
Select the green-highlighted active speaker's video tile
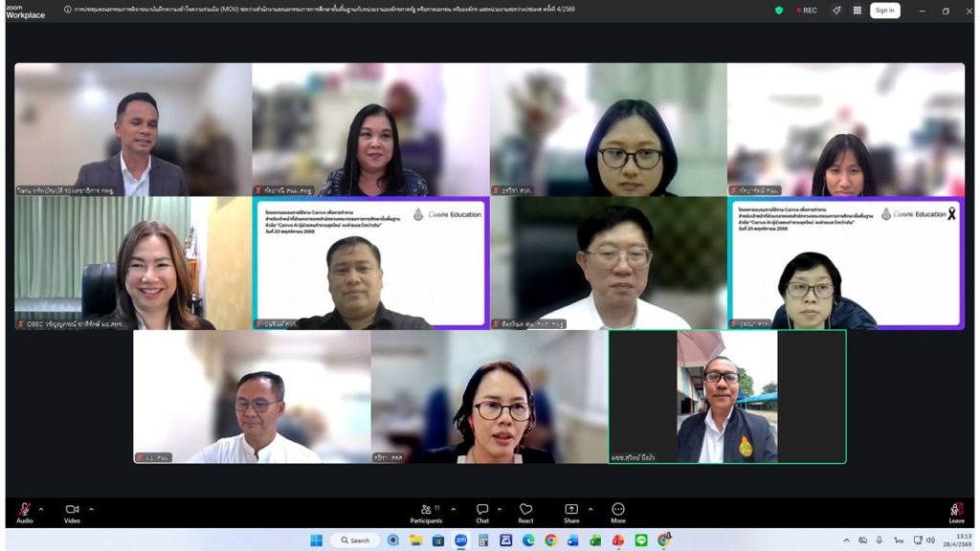tap(727, 397)
